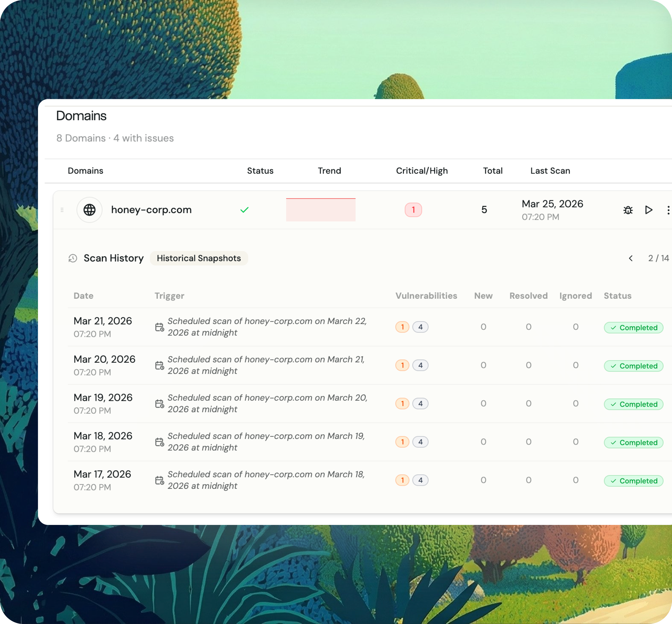
Task: Click the red trend chart for honey-corp.com
Action: point(321,210)
